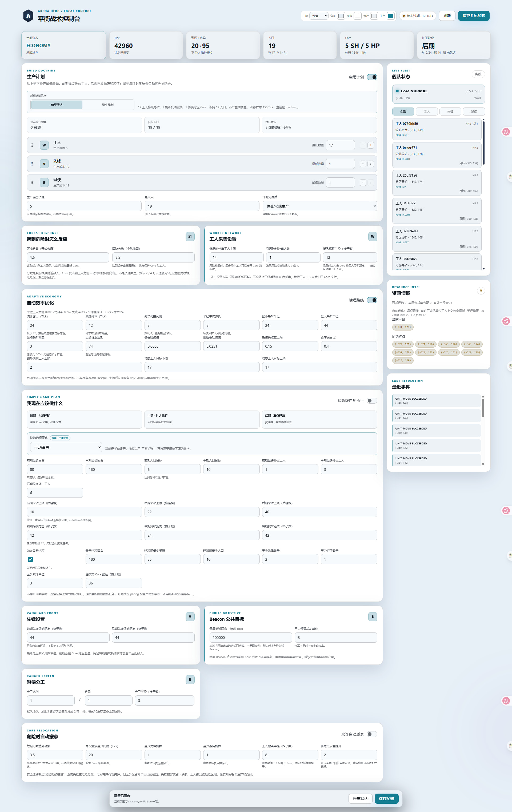Open the 主题 theme dropdown showing 浅色

coord(318,16)
